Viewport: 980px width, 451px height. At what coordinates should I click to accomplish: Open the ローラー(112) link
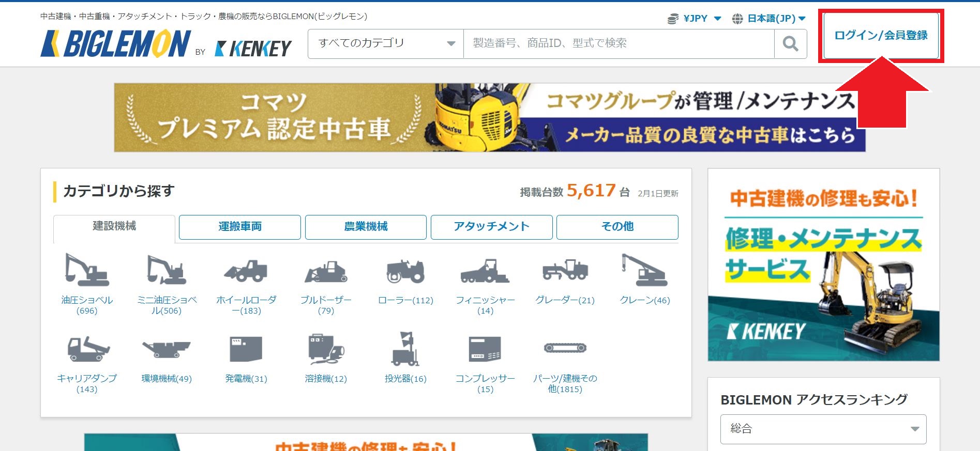point(405,300)
